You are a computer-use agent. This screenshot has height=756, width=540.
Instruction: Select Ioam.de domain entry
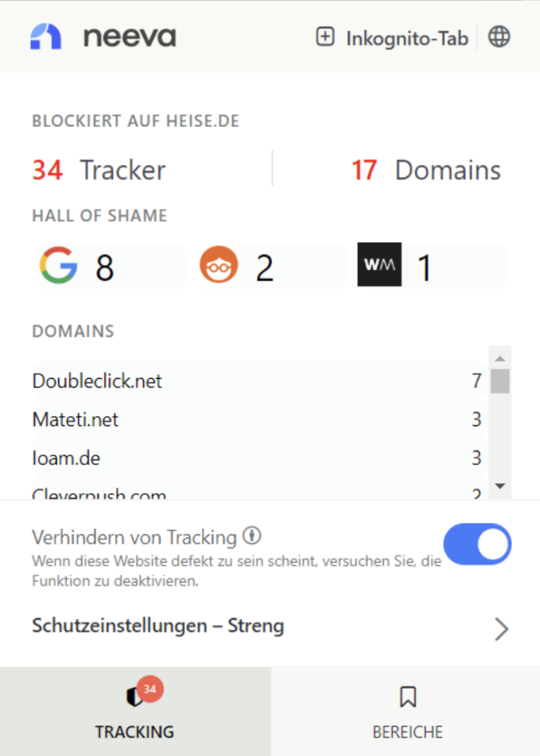tap(66, 458)
